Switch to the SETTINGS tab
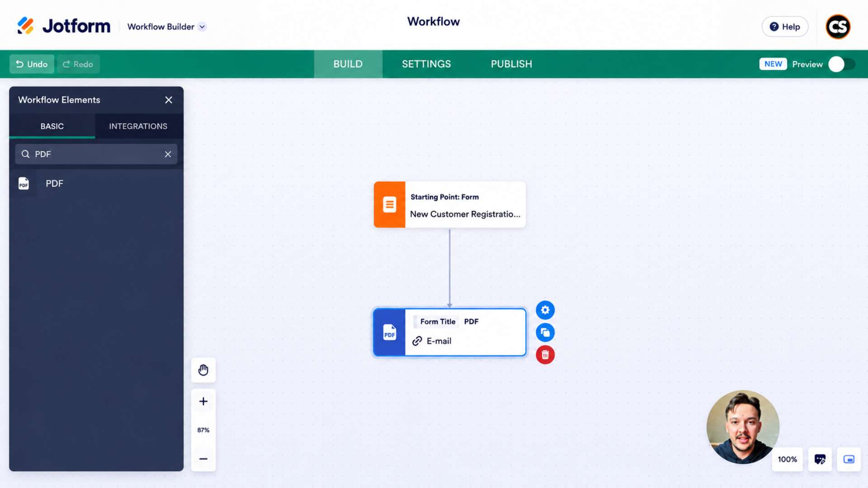 [x=426, y=64]
